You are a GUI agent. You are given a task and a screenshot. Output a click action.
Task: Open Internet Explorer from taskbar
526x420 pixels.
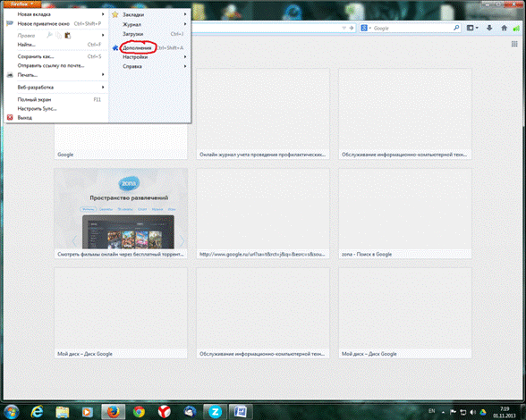(37, 411)
